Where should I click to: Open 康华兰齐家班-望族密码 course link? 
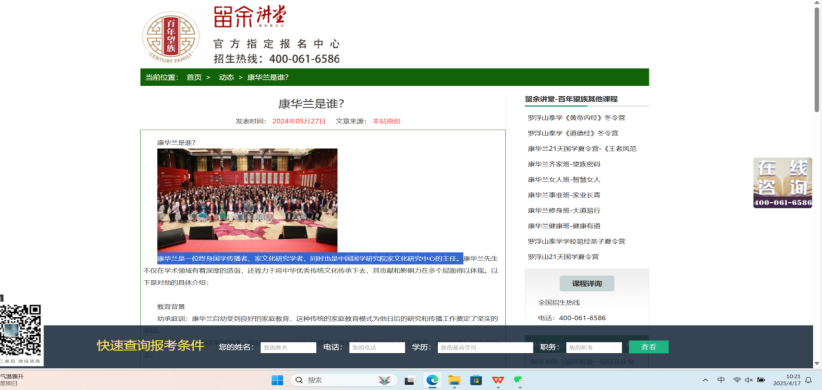click(x=564, y=164)
